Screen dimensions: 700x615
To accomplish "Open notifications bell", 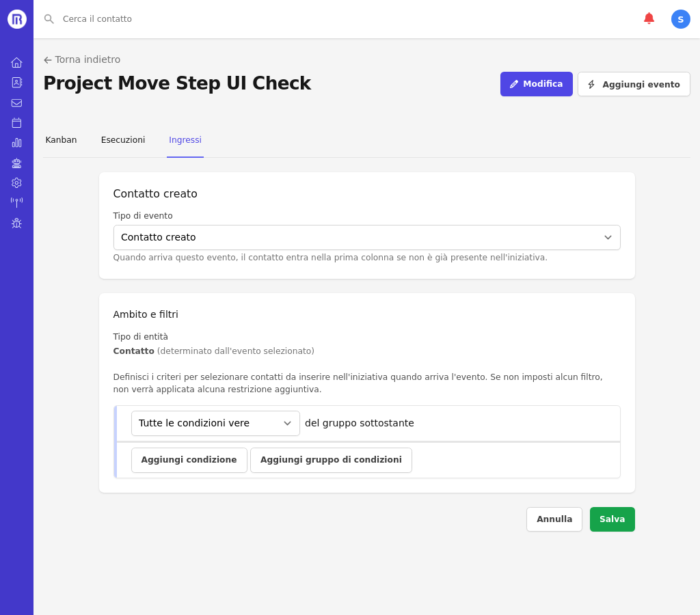I will click(x=649, y=18).
